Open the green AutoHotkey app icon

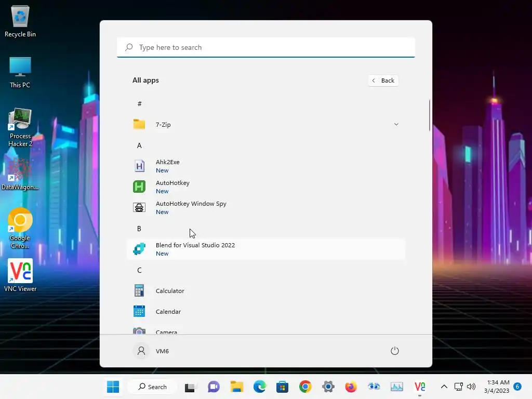point(139,187)
